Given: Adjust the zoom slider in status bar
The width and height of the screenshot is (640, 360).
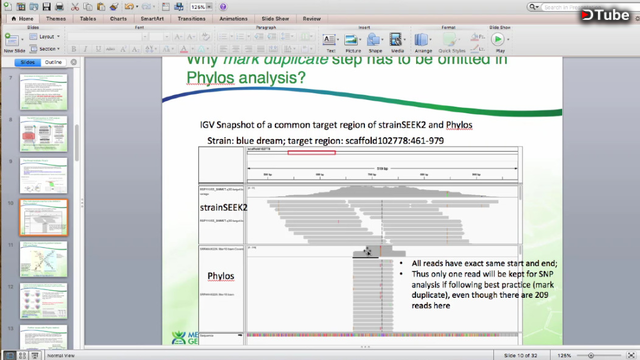Looking at the screenshot, I should tap(591, 356).
